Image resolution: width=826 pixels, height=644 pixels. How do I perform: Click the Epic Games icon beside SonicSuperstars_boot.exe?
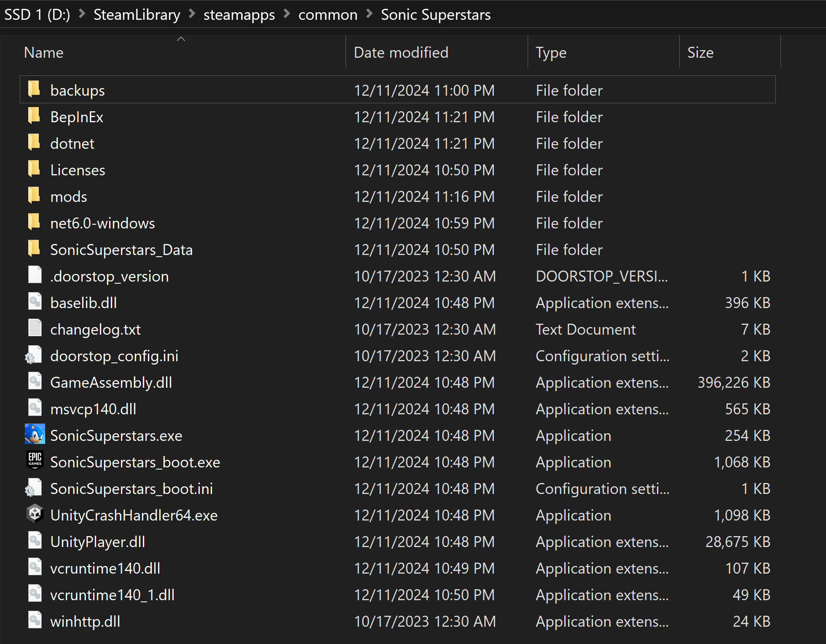tap(35, 462)
